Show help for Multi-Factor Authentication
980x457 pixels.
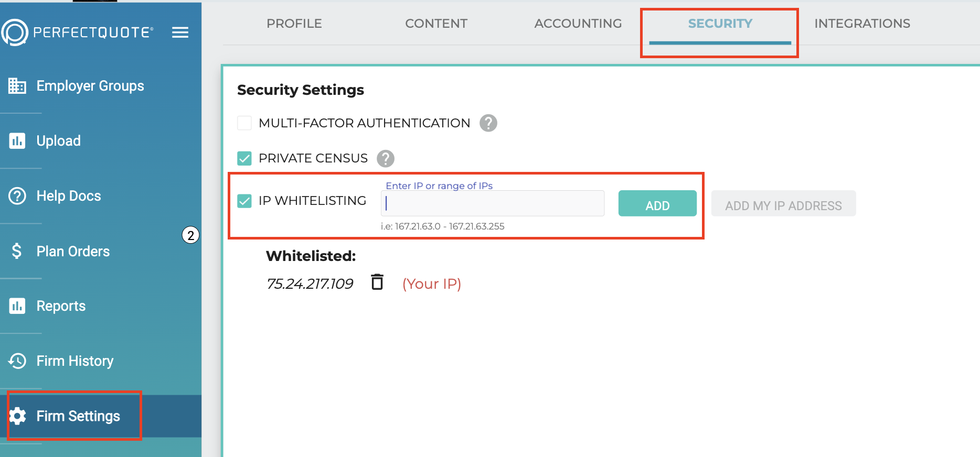click(488, 123)
